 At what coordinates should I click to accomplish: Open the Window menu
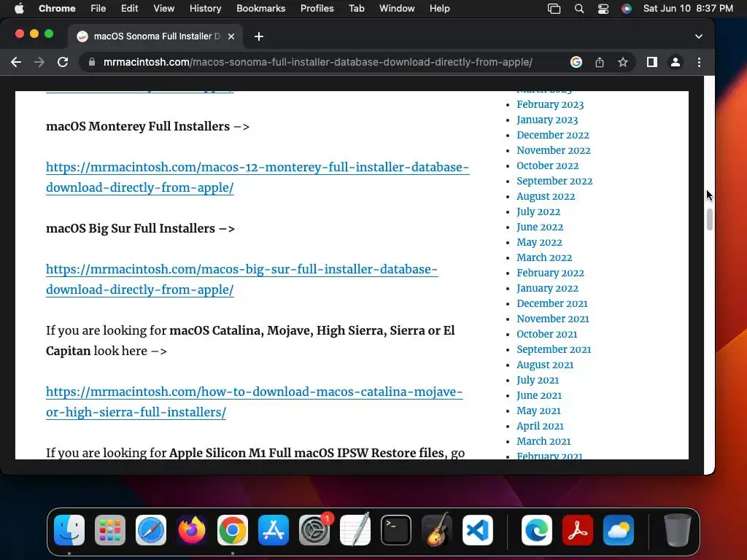pyautogui.click(x=397, y=9)
